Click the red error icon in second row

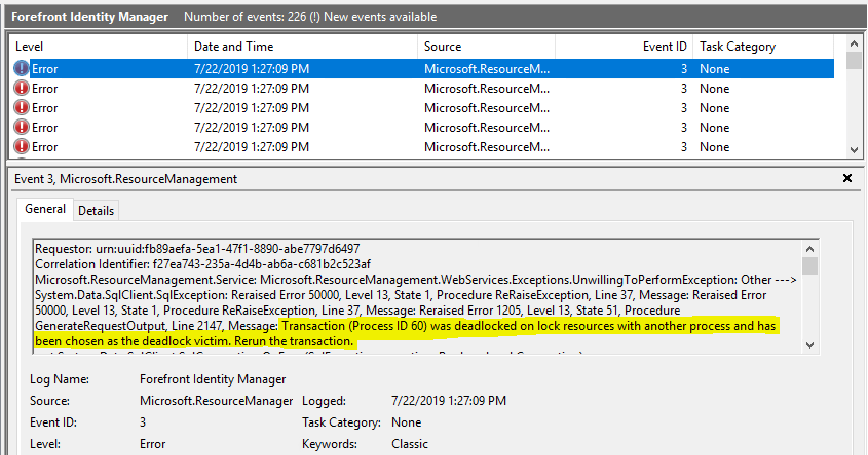(x=21, y=88)
